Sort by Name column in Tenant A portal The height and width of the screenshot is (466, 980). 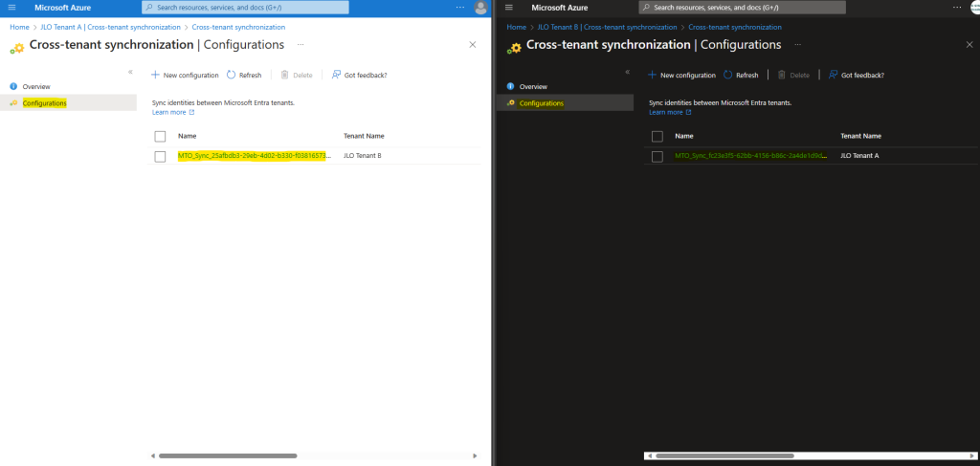click(187, 136)
